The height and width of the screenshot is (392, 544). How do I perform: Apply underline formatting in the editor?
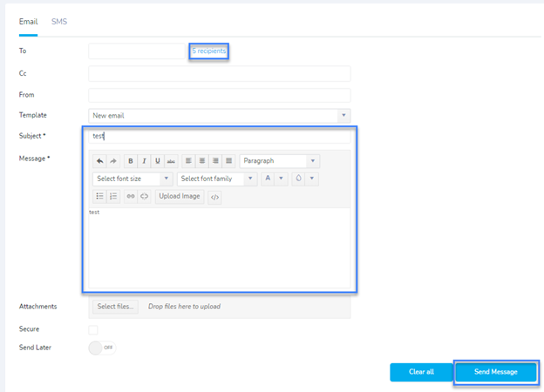(158, 161)
